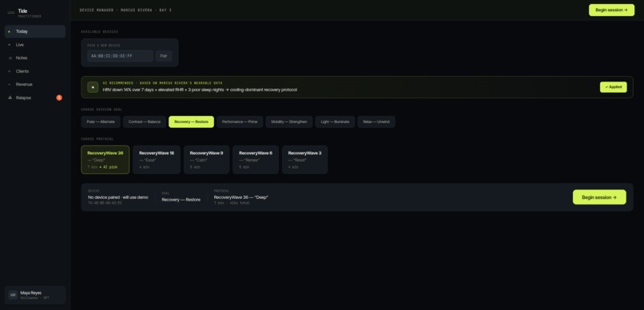Click the "Choose Protocol" heading
The height and width of the screenshot is (310, 644).
97,139
